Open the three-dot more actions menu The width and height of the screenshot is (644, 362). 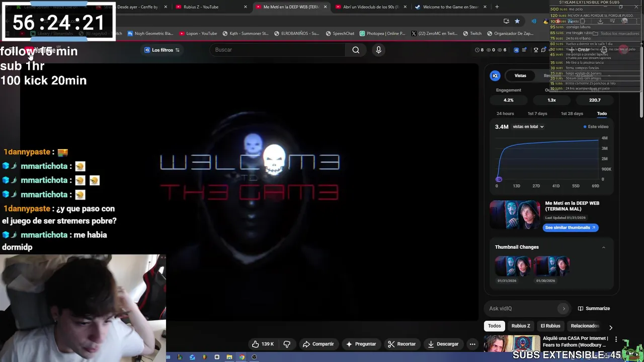point(472,344)
